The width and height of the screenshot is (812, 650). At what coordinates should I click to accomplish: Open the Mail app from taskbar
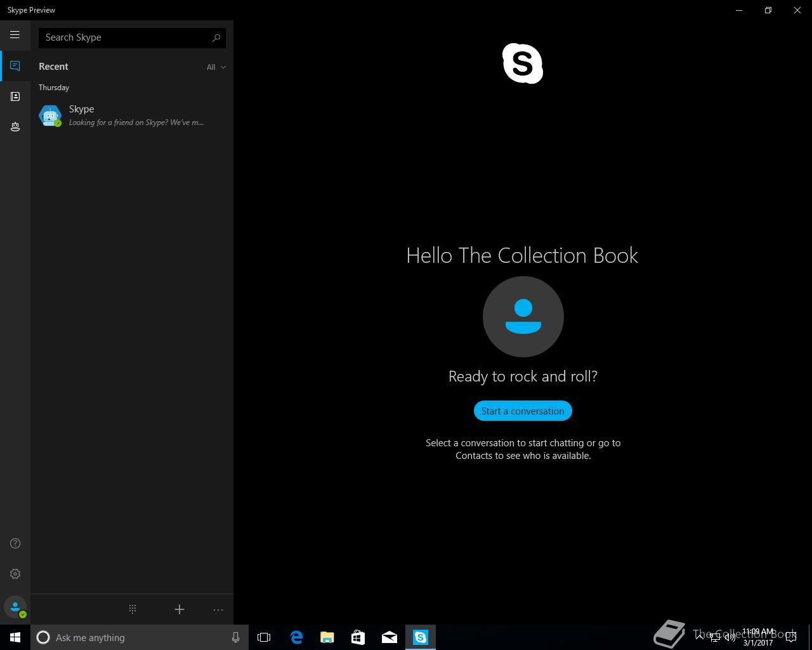pyautogui.click(x=390, y=637)
